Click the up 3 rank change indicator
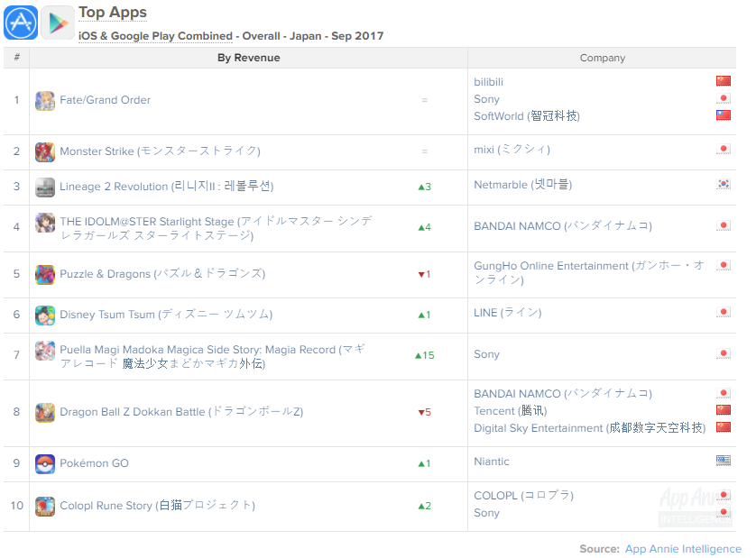Viewport: 756px width, 558px height. pyautogui.click(x=425, y=187)
